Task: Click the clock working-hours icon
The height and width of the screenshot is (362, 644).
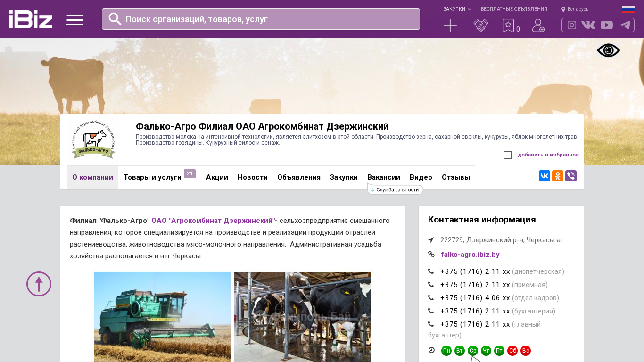Action: pyautogui.click(x=431, y=350)
